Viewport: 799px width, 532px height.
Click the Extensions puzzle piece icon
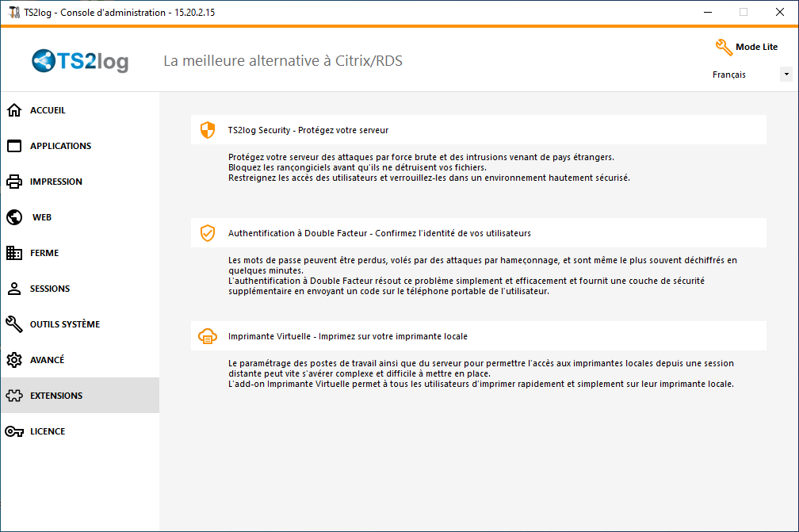tap(14, 396)
